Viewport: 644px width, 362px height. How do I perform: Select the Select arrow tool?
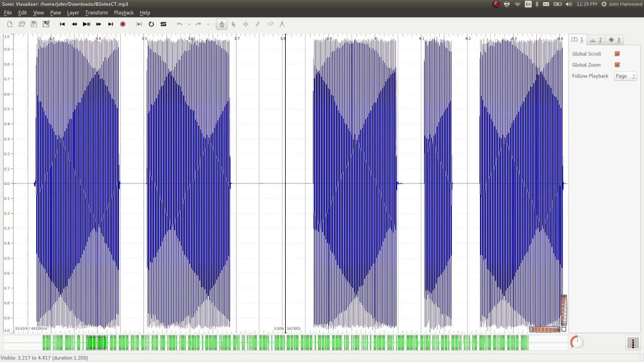pos(233,24)
